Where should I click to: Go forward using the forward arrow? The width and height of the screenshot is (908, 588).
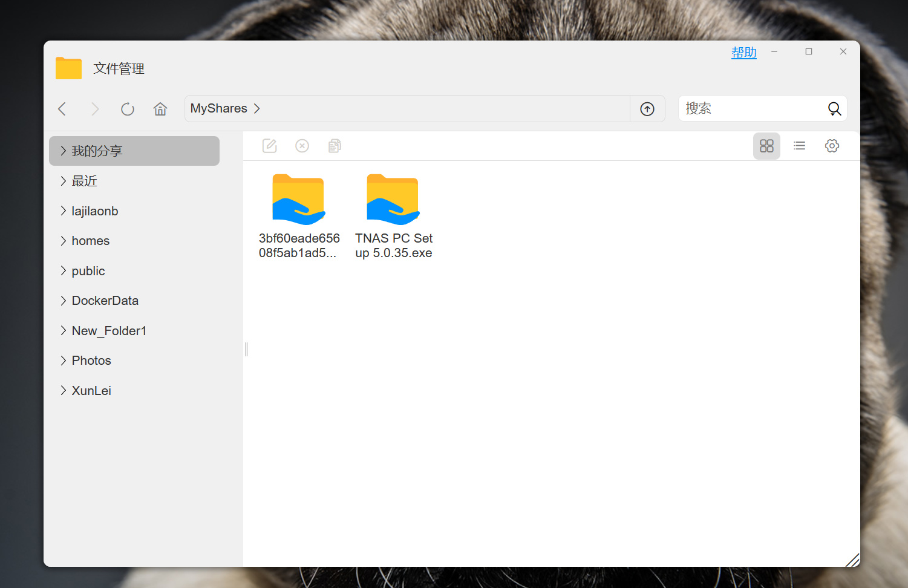[95, 109]
